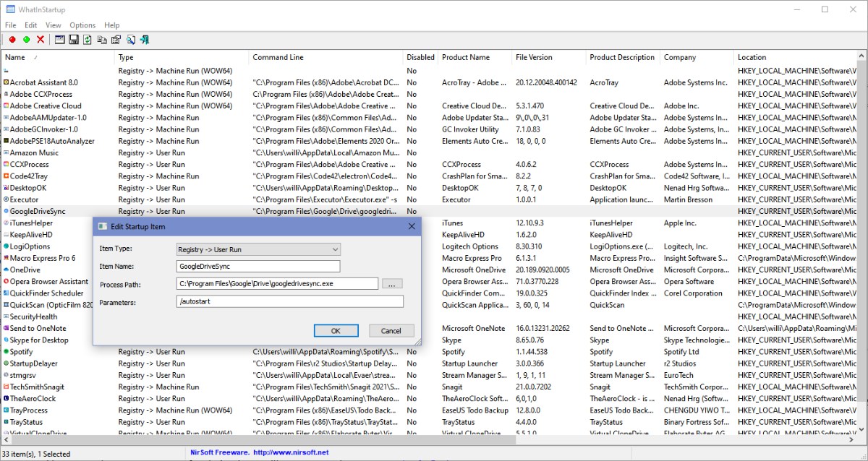Sort by the Command Line column header

[326, 57]
